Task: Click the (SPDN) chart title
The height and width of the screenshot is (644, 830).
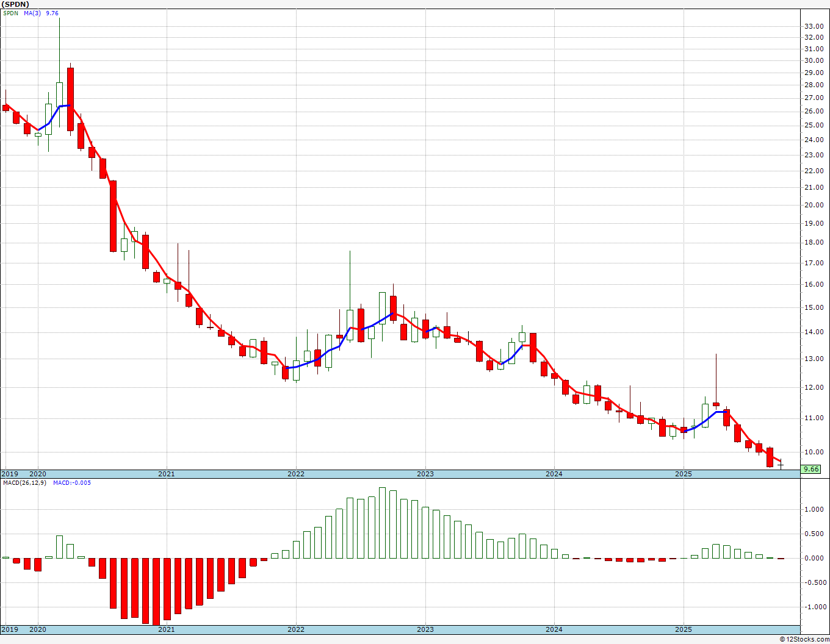Action: pos(15,4)
